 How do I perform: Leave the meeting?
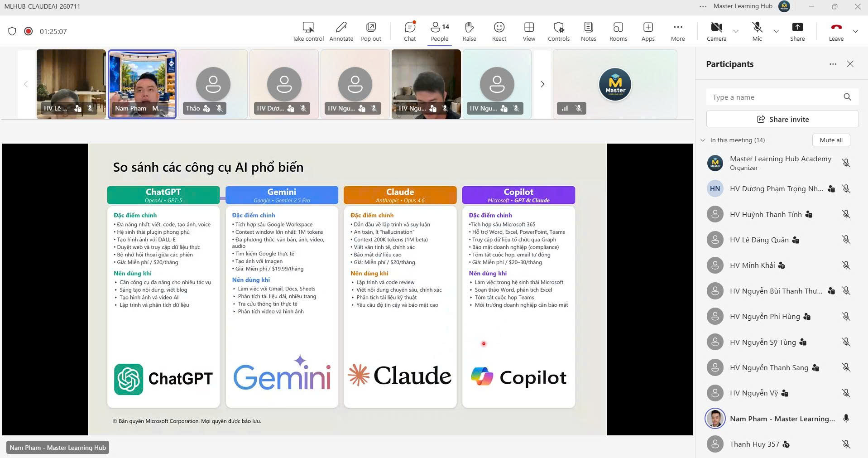(836, 31)
